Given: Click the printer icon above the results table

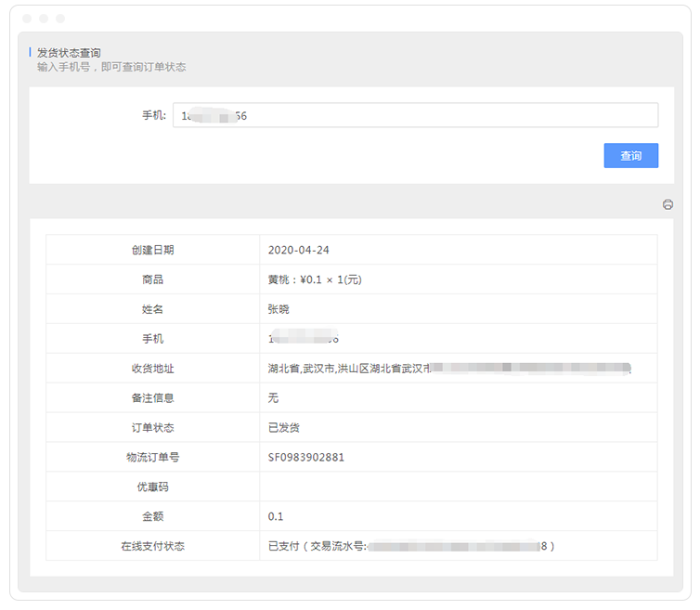Looking at the screenshot, I should pos(668,204).
